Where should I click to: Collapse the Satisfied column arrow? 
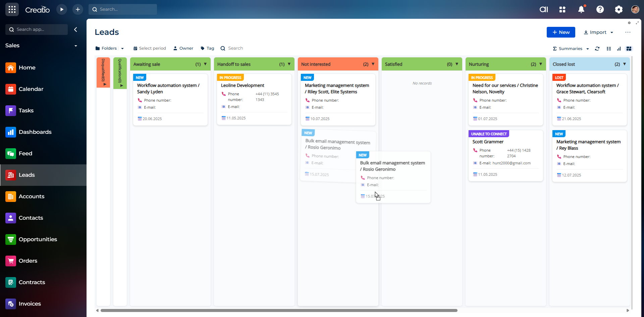click(x=457, y=64)
